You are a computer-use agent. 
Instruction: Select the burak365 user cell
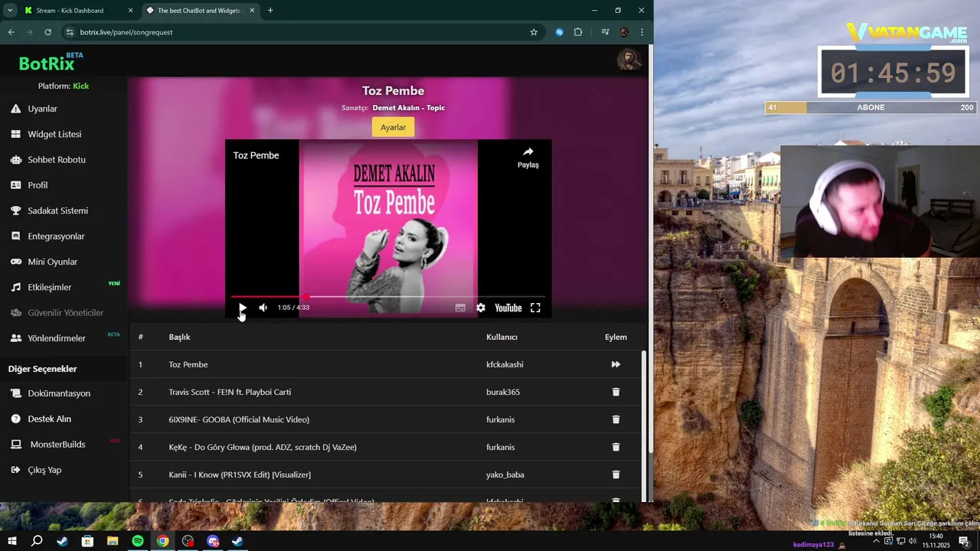[503, 392]
